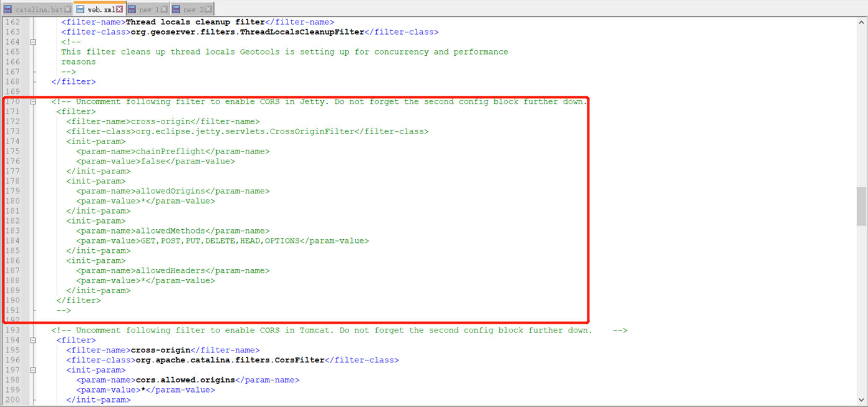The image size is (868, 407).
Task: Click the '</init-param>' tag on line 177
Action: pos(98,171)
